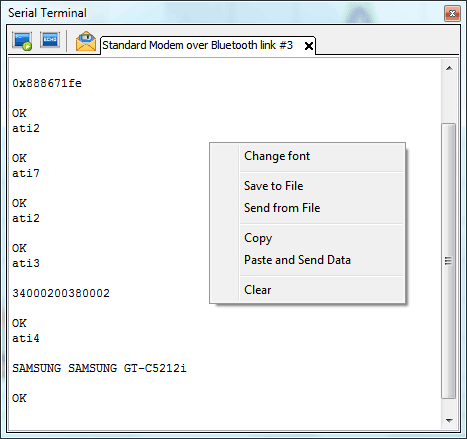Click the scrollbar up arrow

click(x=449, y=68)
